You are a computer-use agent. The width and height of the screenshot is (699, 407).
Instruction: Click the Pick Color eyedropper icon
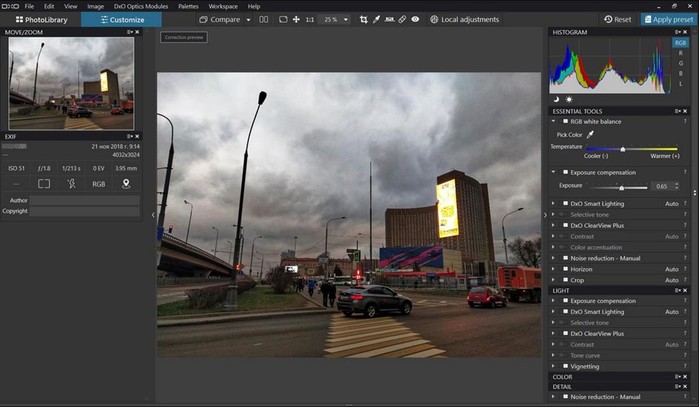[589, 134]
